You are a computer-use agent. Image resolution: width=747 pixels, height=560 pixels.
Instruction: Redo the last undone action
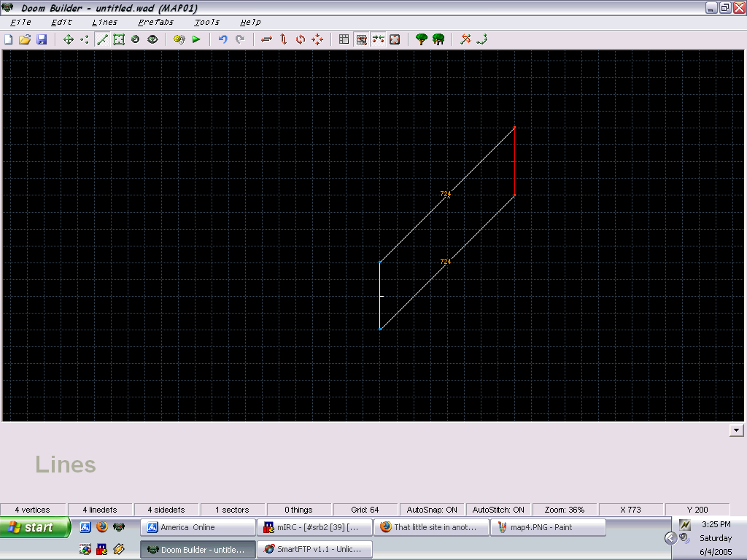240,39
